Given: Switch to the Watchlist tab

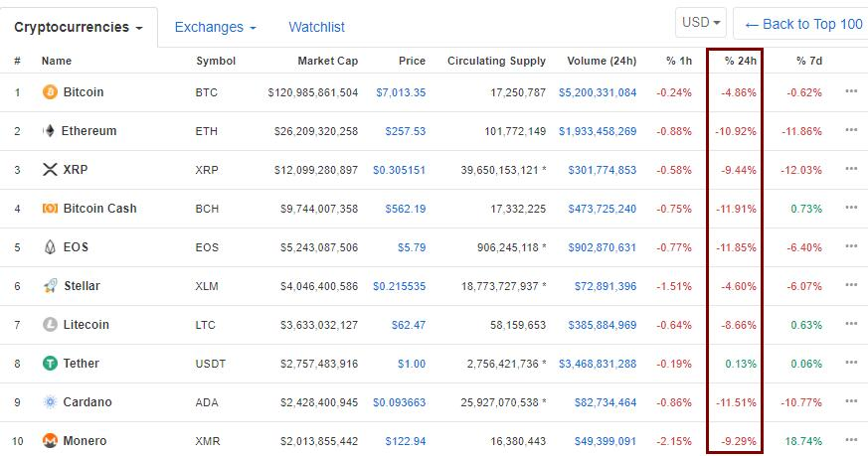Looking at the screenshot, I should pos(316,27).
